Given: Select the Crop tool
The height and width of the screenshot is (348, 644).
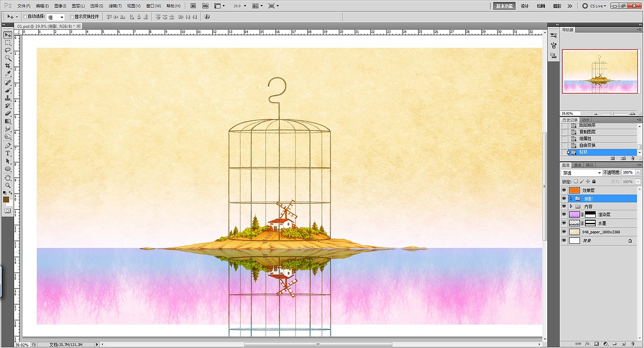Looking at the screenshot, I should tap(8, 66).
